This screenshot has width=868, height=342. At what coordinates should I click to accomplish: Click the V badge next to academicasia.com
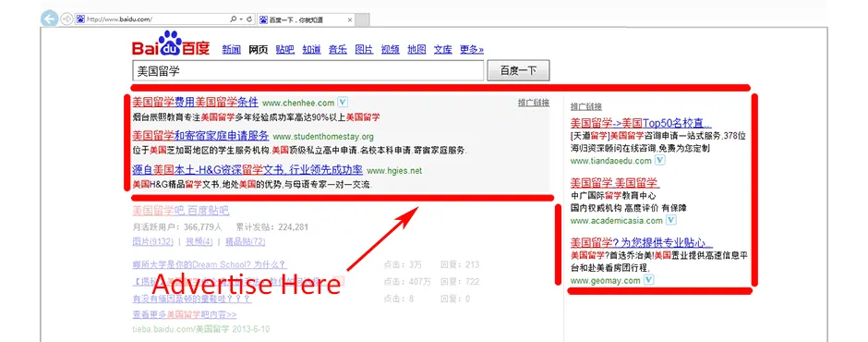671,220
